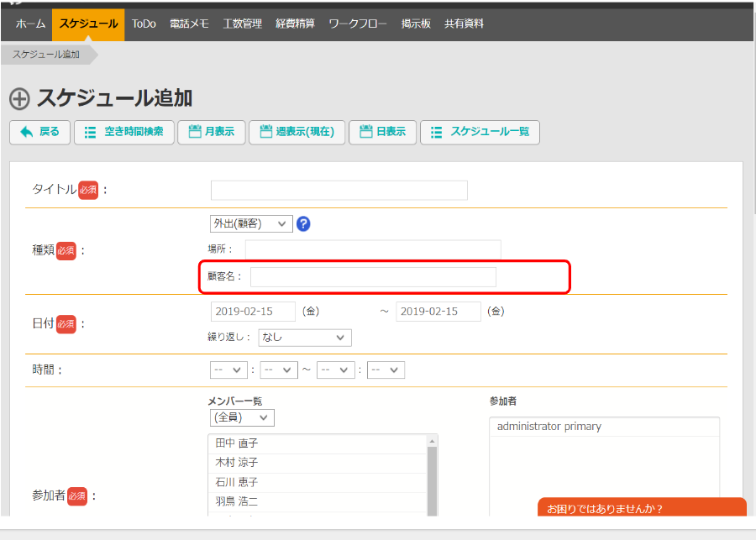Viewport: 756px width, 540px height.
Task: Click the 場所 input field
Action: [x=373, y=249]
